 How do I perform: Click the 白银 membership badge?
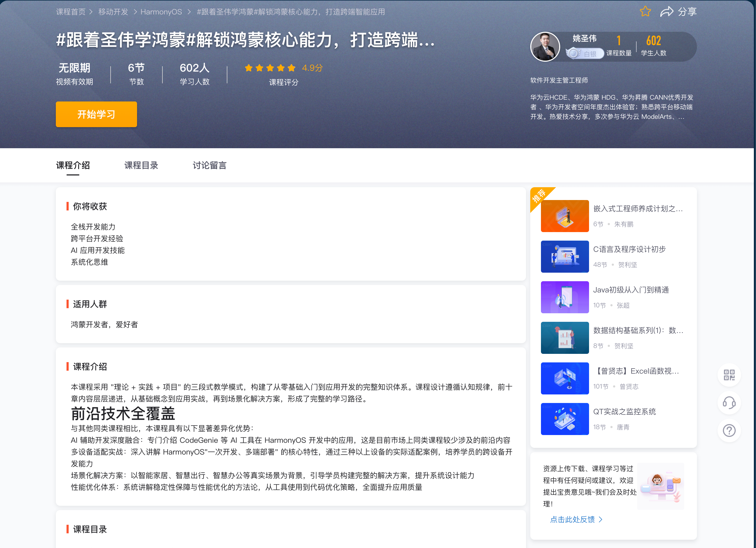tap(585, 53)
